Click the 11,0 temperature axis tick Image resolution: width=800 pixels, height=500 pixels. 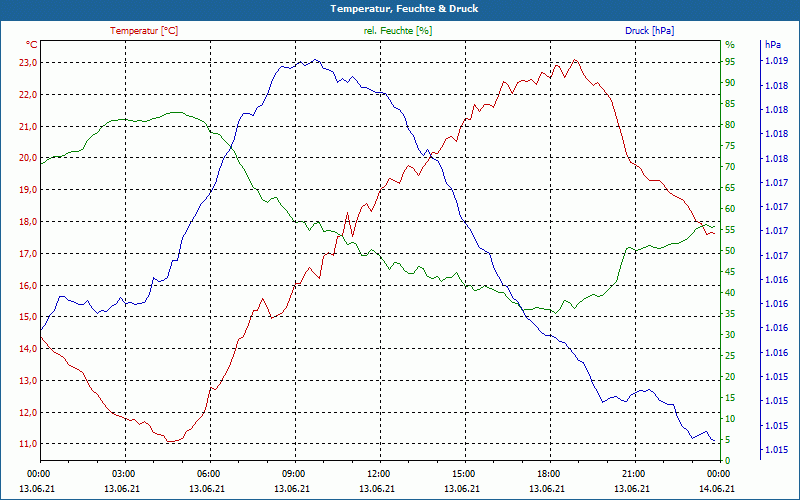pos(29,444)
